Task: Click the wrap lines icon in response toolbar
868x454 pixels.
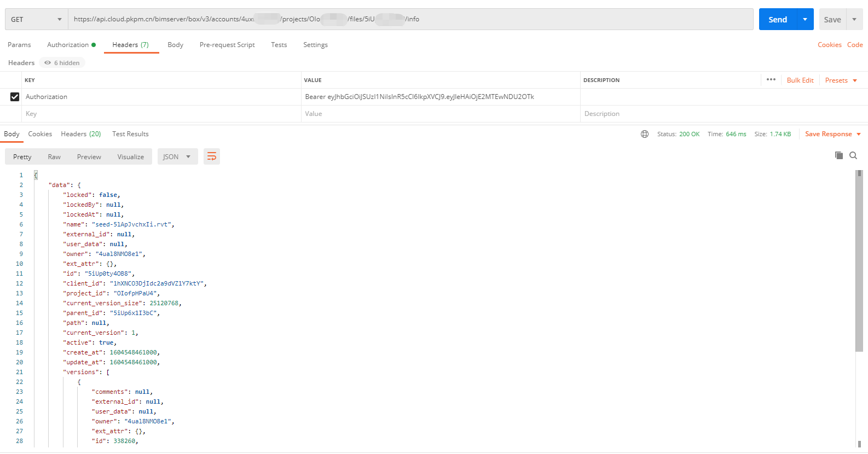Action: click(x=211, y=157)
